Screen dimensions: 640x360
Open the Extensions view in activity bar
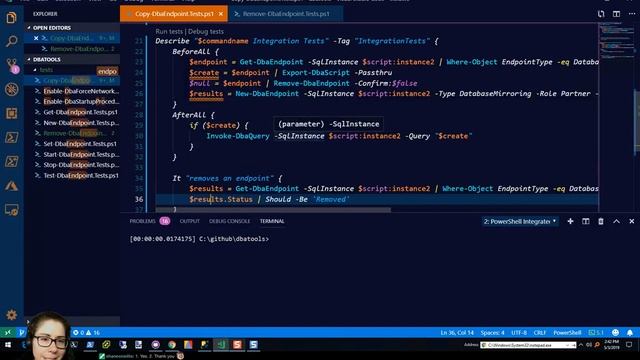tap(11, 113)
